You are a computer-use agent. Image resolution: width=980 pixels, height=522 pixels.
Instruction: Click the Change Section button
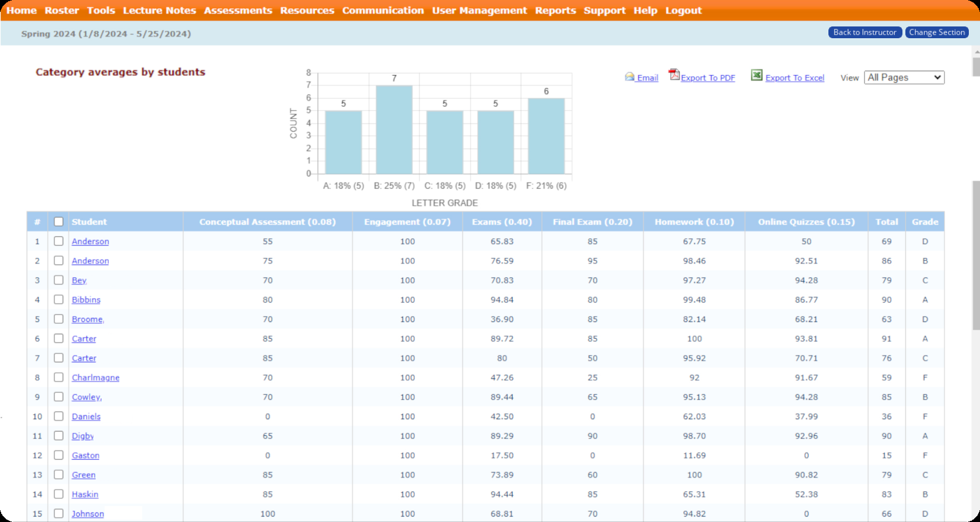coord(937,32)
